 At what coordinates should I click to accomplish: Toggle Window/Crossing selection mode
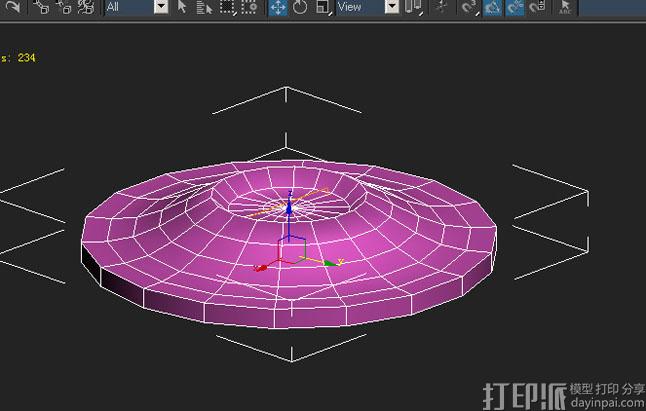(x=249, y=7)
